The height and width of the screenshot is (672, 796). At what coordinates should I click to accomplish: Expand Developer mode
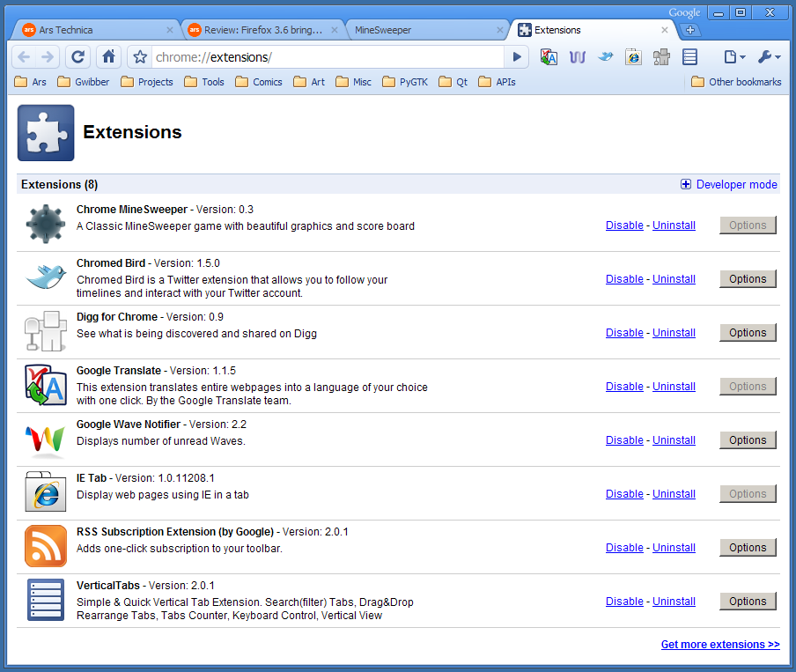[729, 184]
